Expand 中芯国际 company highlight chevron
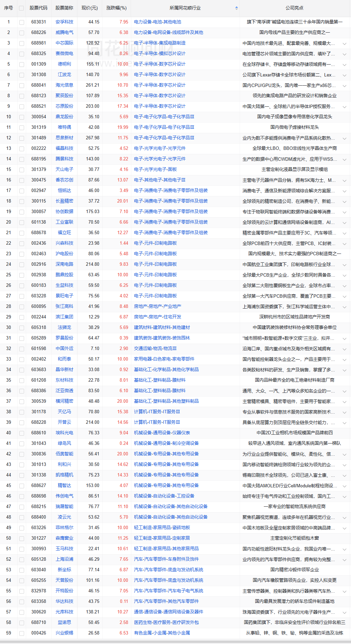 pos(344,43)
